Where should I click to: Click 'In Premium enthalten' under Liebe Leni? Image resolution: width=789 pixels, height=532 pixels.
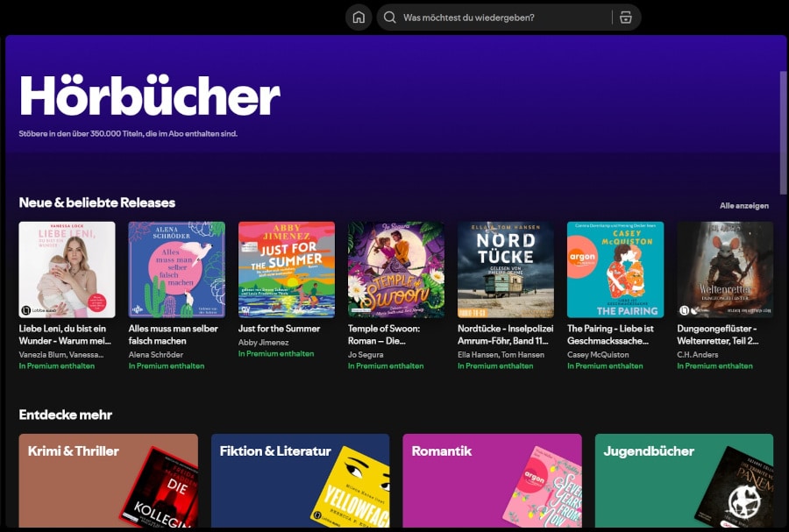[56, 365]
